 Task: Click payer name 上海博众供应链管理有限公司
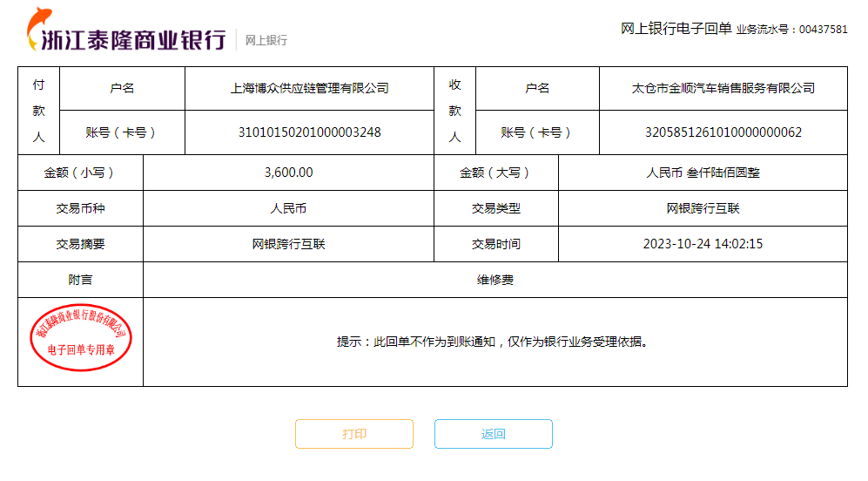pyautogui.click(x=309, y=88)
